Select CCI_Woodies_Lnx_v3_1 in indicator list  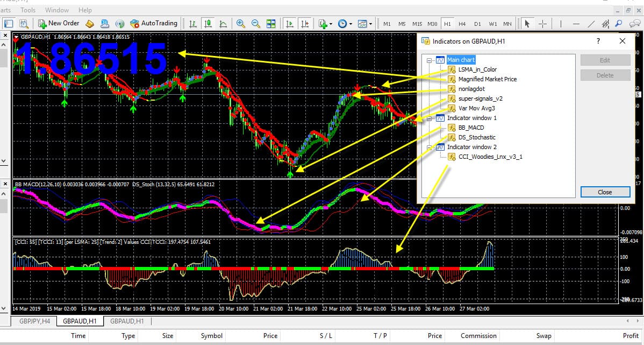(x=490, y=157)
